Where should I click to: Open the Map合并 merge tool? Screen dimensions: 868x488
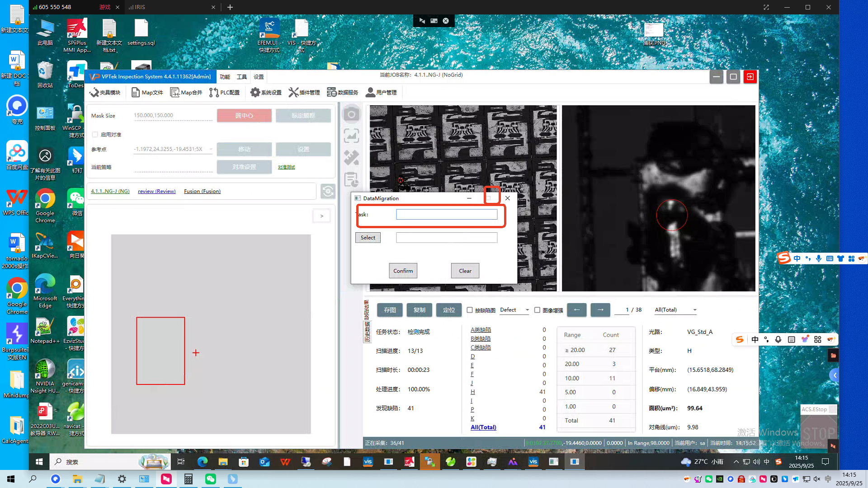point(186,93)
